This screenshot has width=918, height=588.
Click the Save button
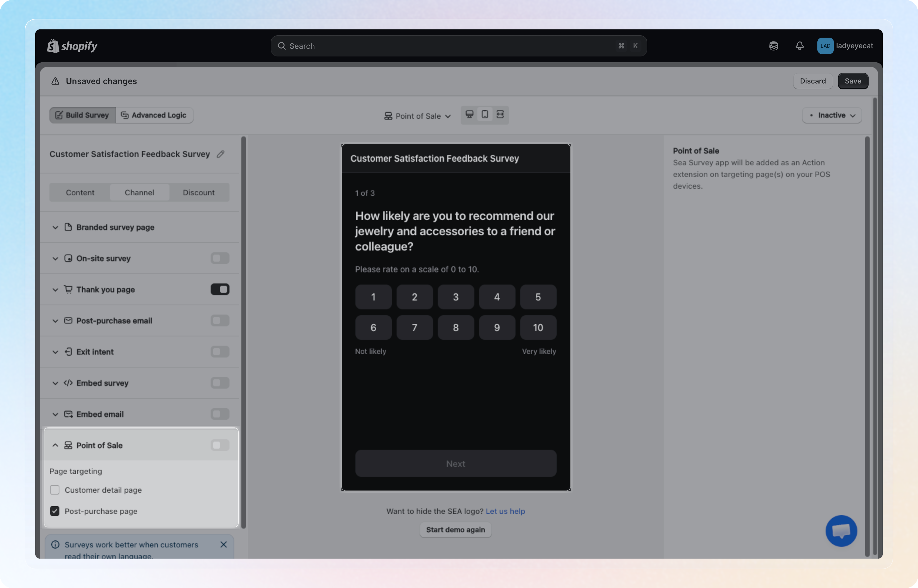(x=853, y=81)
